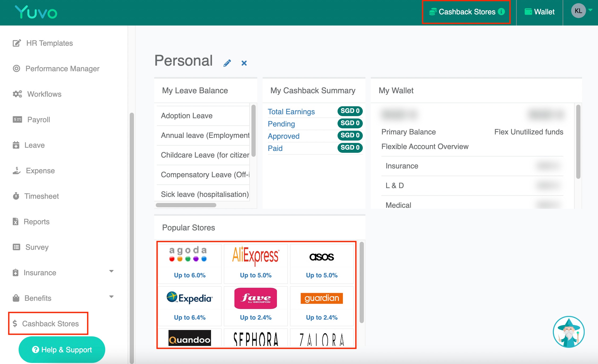The width and height of the screenshot is (598, 364).
Task: Click the Help & Support button
Action: [62, 349]
